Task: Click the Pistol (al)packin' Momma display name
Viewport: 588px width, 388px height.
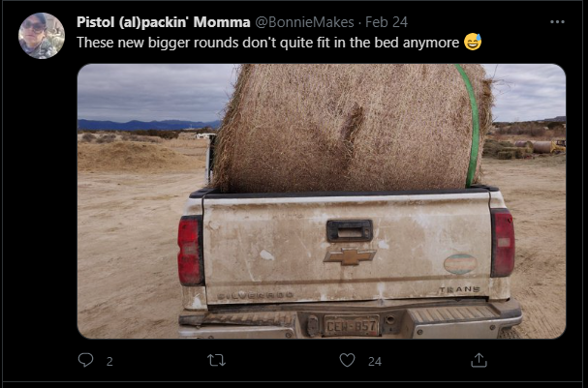Action: 163,22
